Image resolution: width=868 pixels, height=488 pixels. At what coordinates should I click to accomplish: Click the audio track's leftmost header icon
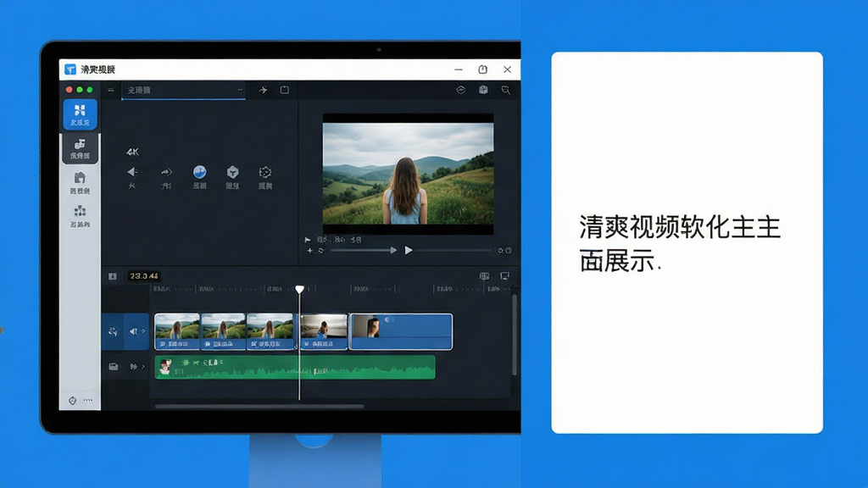coord(114,366)
